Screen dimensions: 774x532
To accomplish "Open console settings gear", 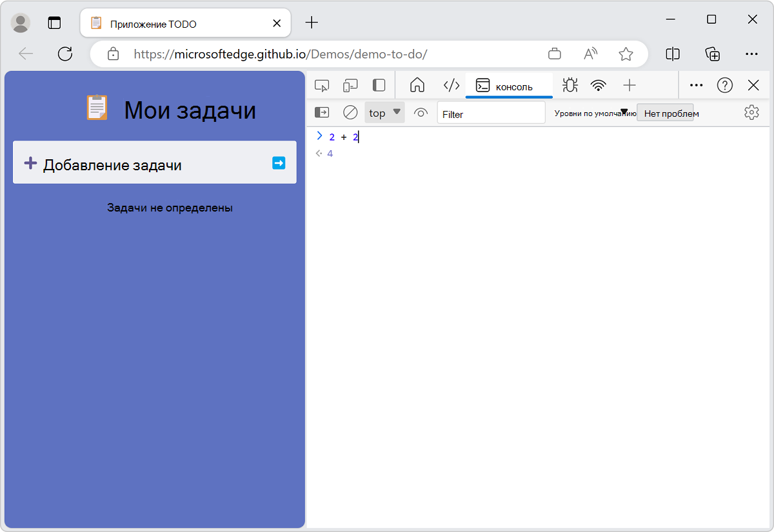I will point(751,113).
